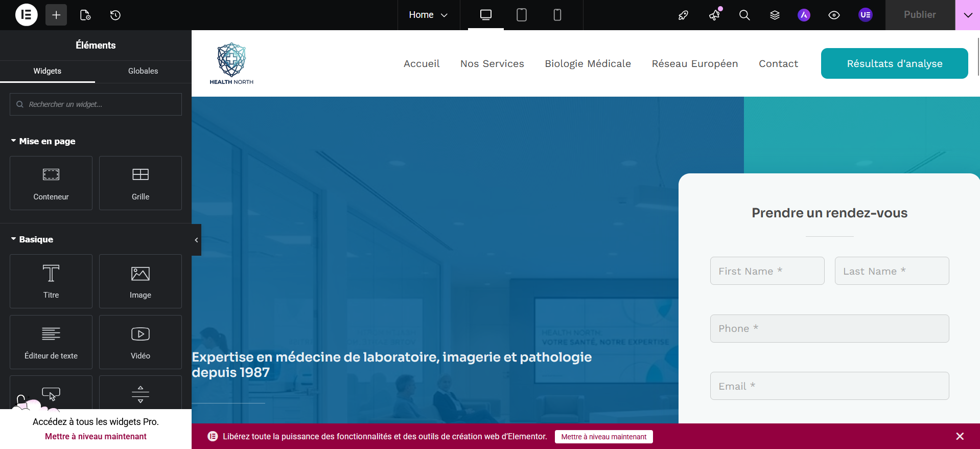
Task: Open the Home page selector dropdown
Action: pyautogui.click(x=428, y=15)
